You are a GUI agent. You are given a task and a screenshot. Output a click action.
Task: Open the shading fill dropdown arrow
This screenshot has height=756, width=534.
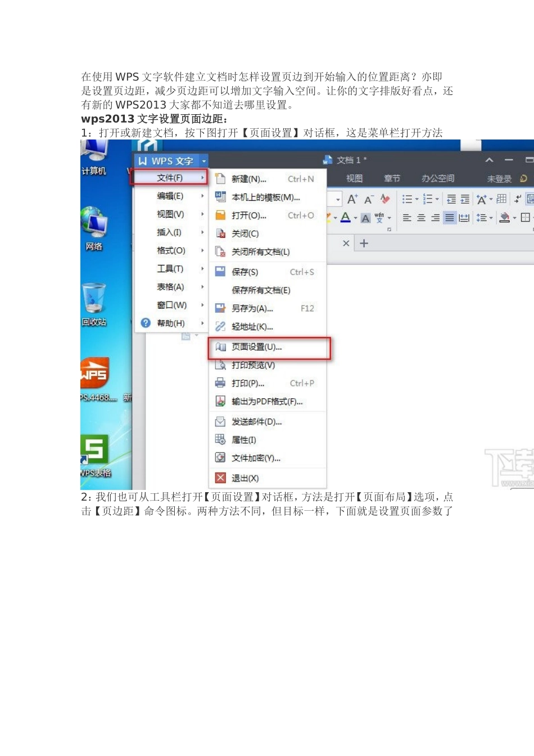click(x=514, y=218)
